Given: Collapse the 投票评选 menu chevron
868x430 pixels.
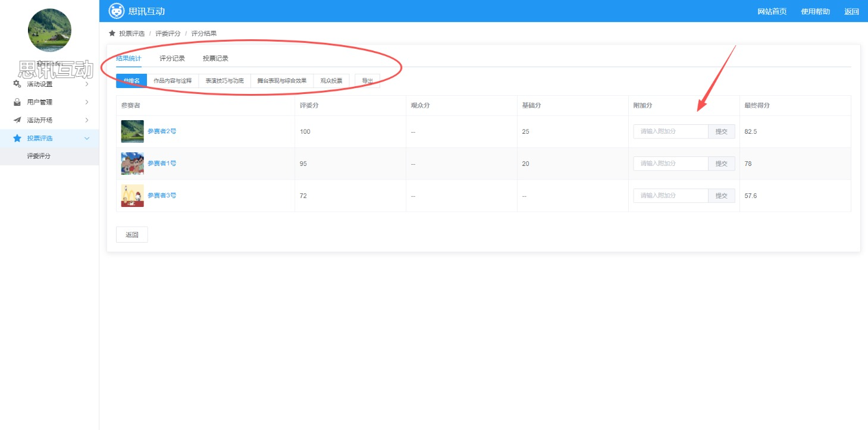Looking at the screenshot, I should tap(87, 138).
